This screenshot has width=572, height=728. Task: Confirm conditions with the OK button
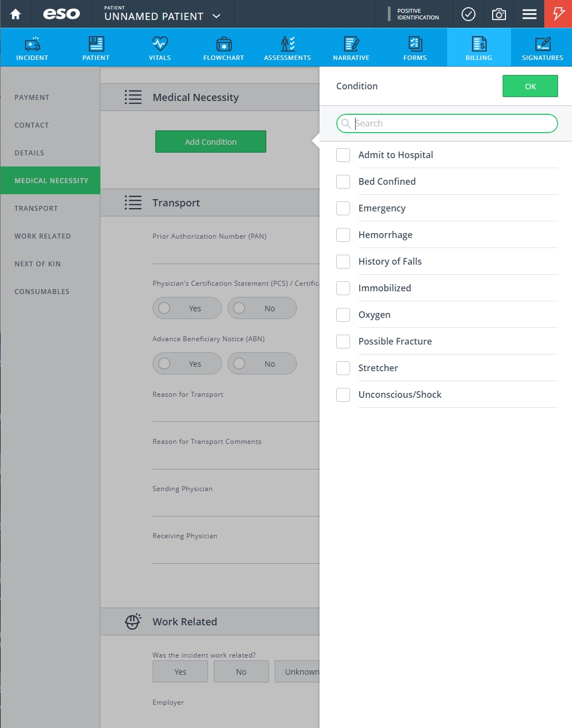[530, 86]
